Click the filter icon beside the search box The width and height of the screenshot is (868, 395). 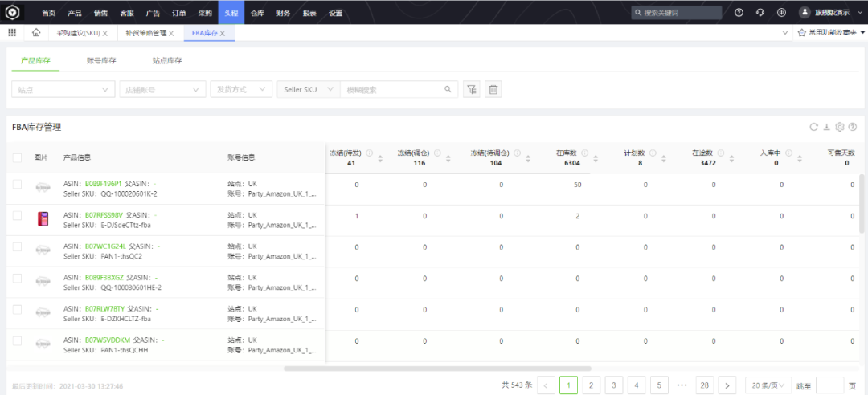[x=472, y=90]
